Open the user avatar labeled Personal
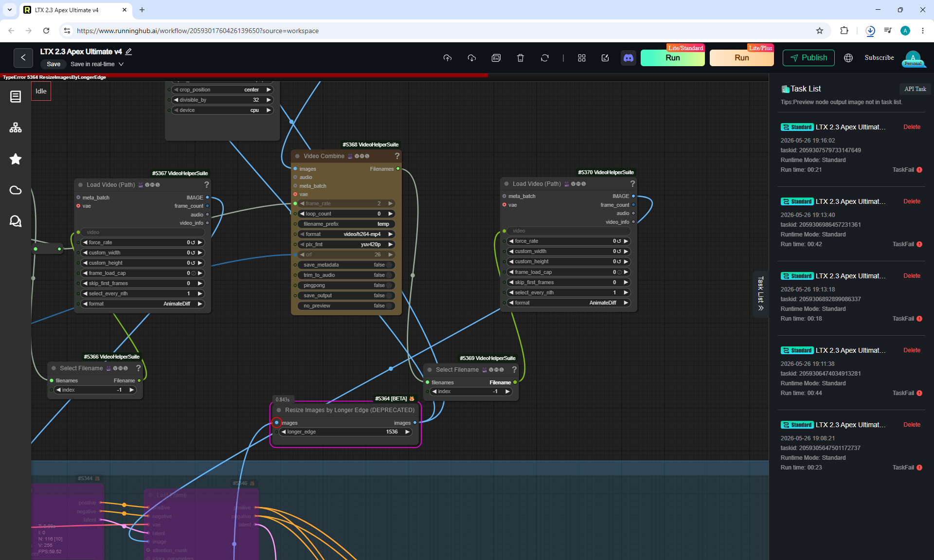934x560 pixels. (913, 58)
